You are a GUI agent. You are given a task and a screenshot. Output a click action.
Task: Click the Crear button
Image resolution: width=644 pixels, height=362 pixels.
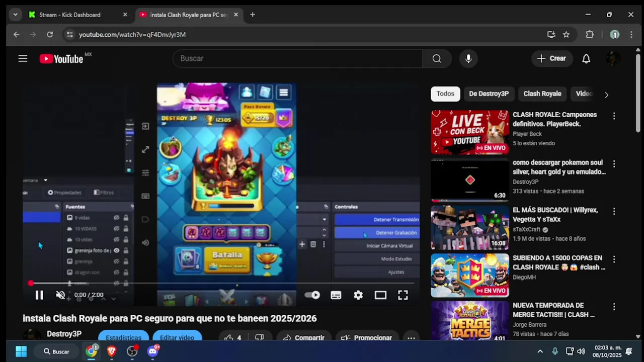(551, 58)
